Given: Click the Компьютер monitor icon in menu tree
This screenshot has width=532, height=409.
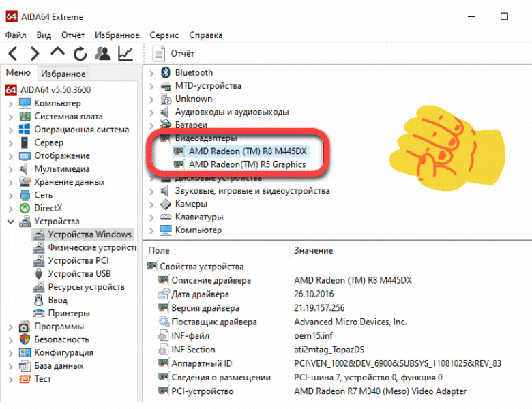Looking at the screenshot, I should [x=25, y=103].
